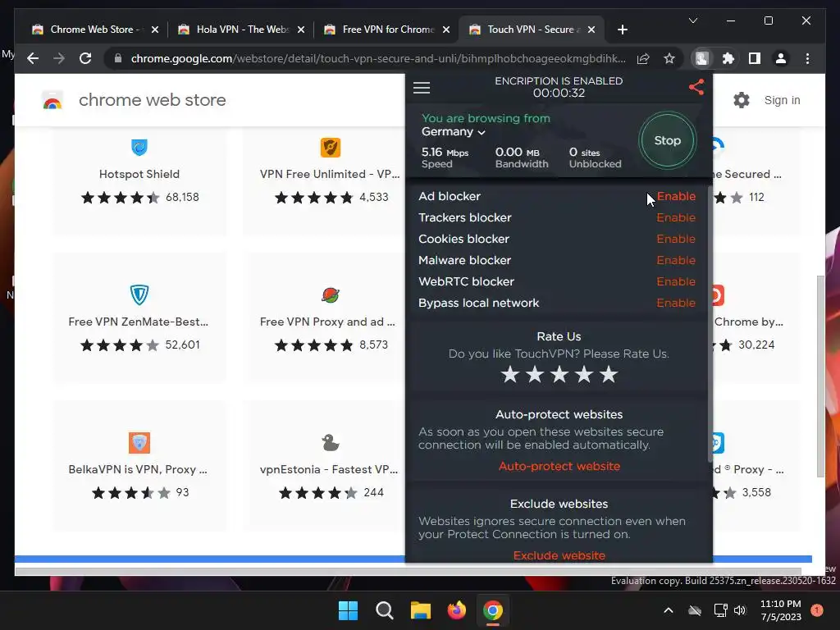Screen dimensions: 840x630
Task: Expand the Germany location dropdown
Action: pyautogui.click(x=453, y=132)
